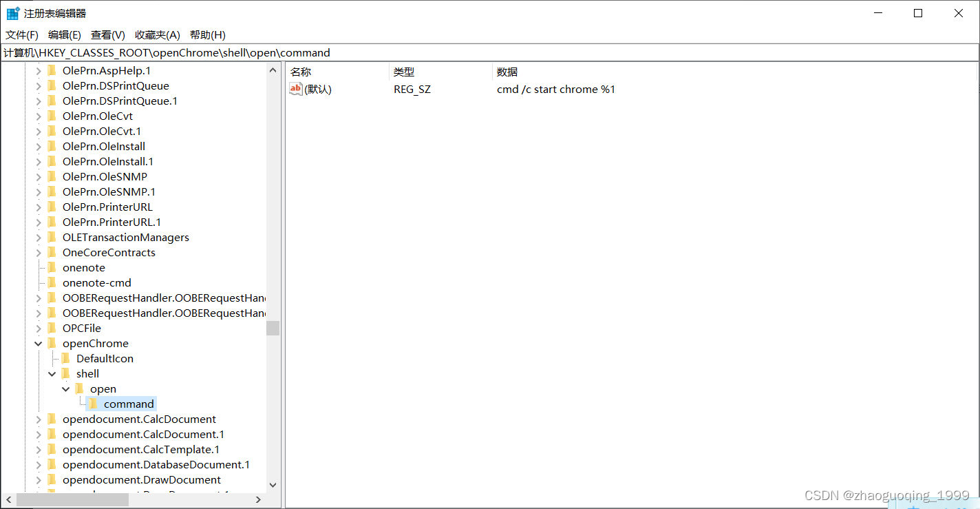Open the 收藏夹(A) menu
This screenshot has width=980, height=509.
pos(158,34)
